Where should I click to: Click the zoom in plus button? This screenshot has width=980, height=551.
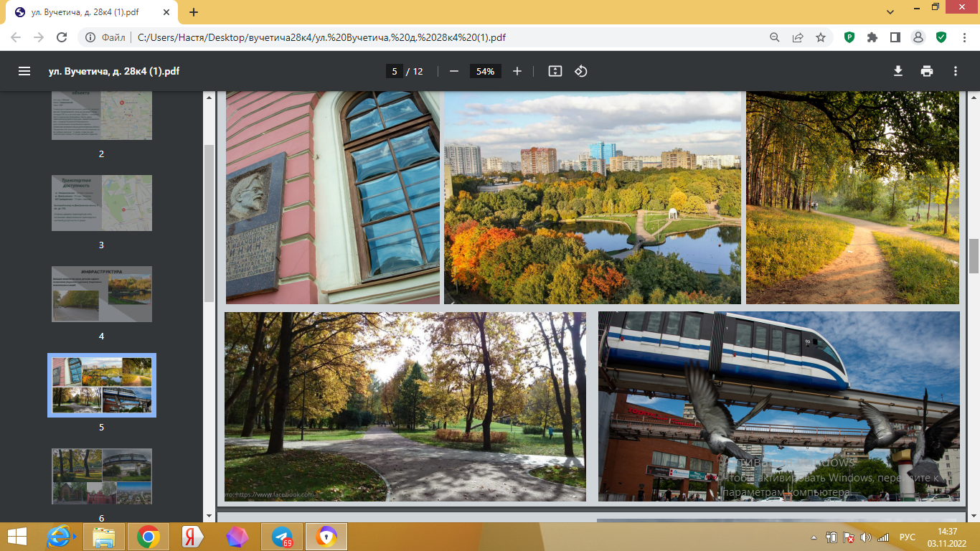[x=517, y=71]
